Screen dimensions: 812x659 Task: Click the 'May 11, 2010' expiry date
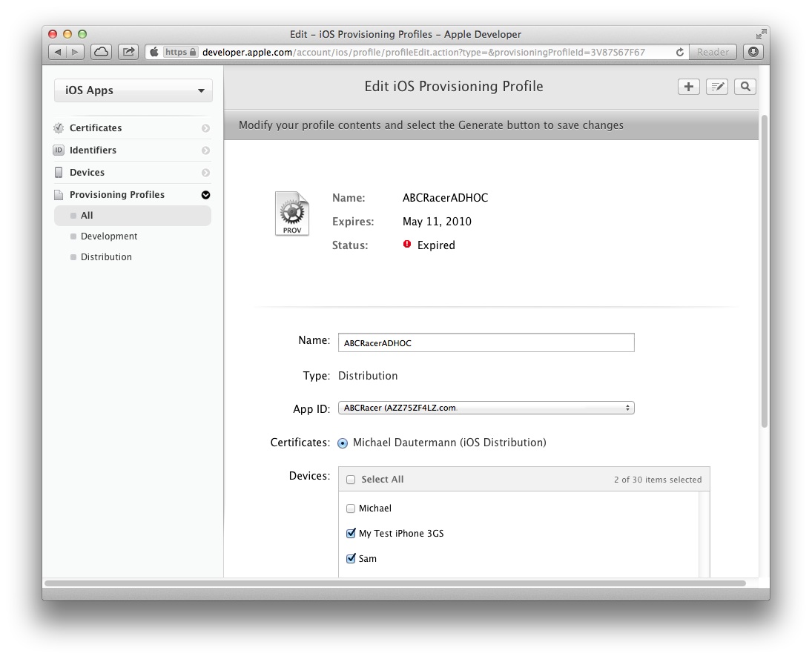tap(437, 222)
